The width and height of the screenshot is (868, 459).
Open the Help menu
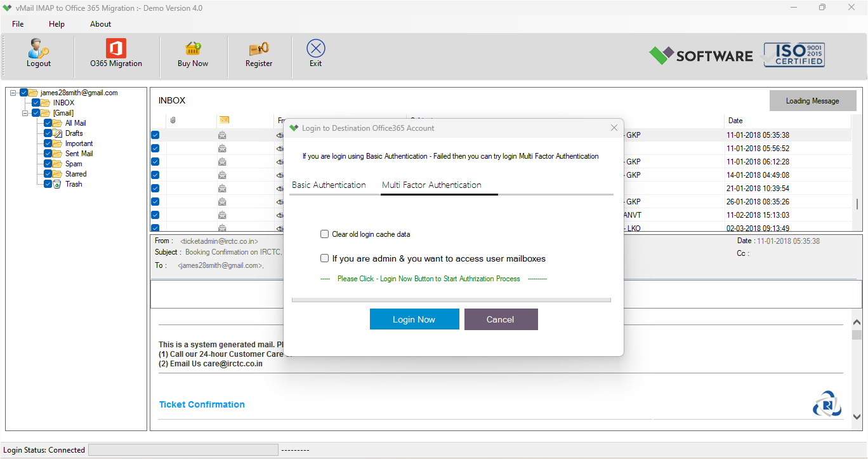(x=56, y=24)
